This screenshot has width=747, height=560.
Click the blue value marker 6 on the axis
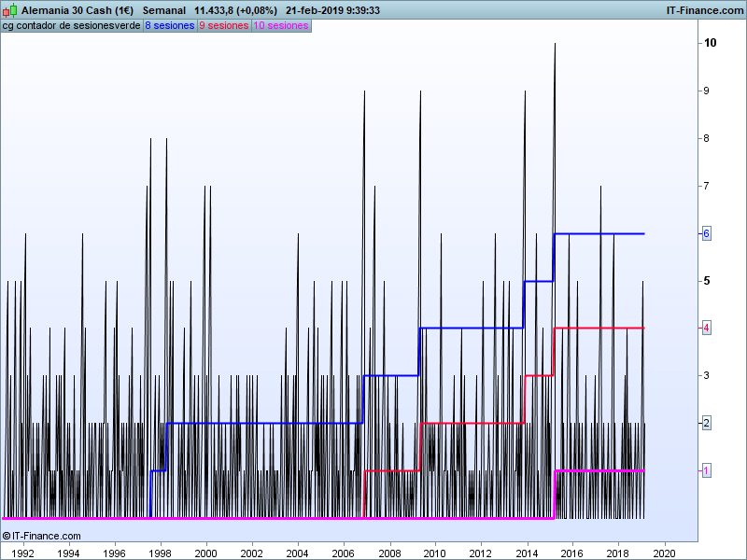coord(707,233)
